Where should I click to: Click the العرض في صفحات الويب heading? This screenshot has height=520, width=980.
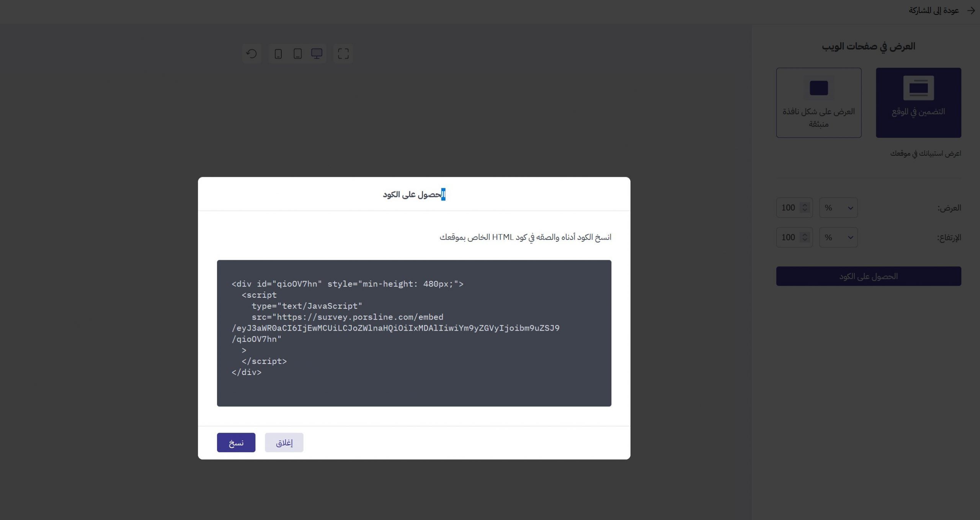868,47
